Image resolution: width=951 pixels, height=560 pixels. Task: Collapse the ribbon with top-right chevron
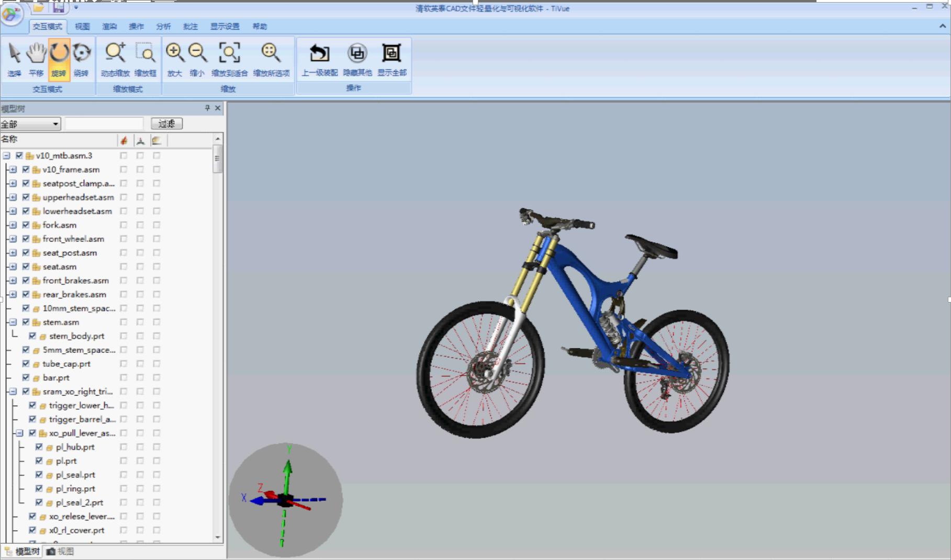pos(943,26)
